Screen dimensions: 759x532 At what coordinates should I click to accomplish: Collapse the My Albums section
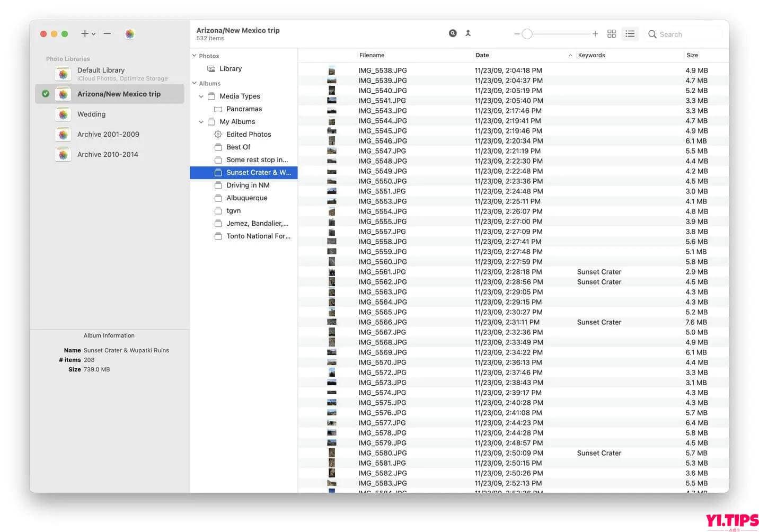click(x=201, y=121)
